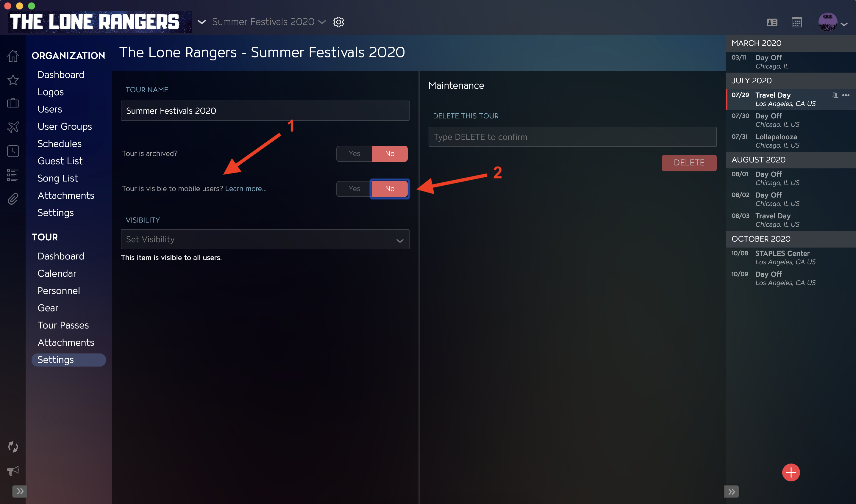
Task: Open the home icon in left rail
Action: click(13, 56)
